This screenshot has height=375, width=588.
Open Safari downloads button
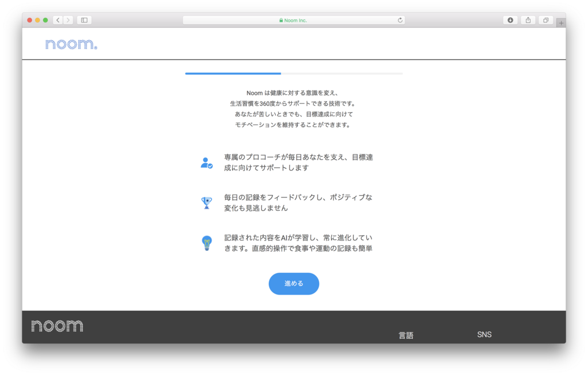[510, 20]
